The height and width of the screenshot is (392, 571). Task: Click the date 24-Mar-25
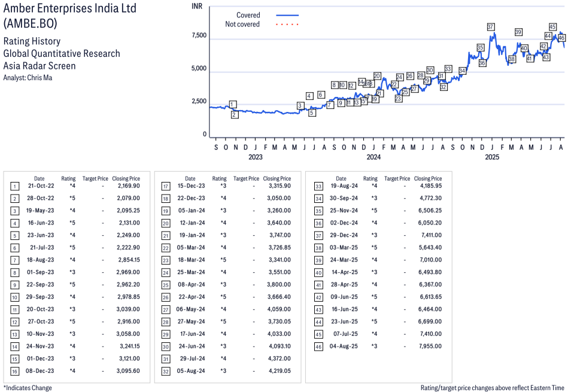[344, 260]
